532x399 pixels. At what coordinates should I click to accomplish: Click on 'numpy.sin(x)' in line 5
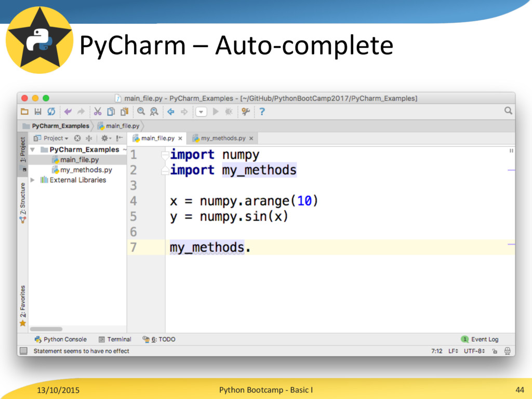[x=244, y=217]
